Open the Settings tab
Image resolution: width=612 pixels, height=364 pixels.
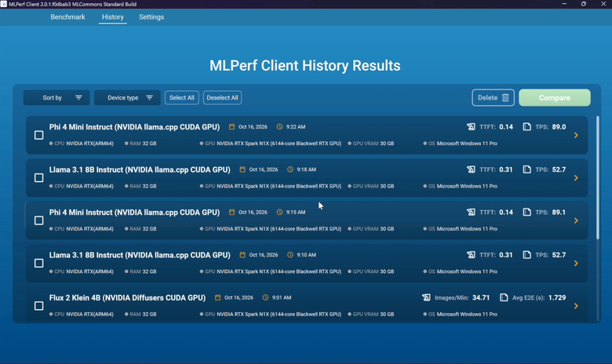pyautogui.click(x=151, y=17)
